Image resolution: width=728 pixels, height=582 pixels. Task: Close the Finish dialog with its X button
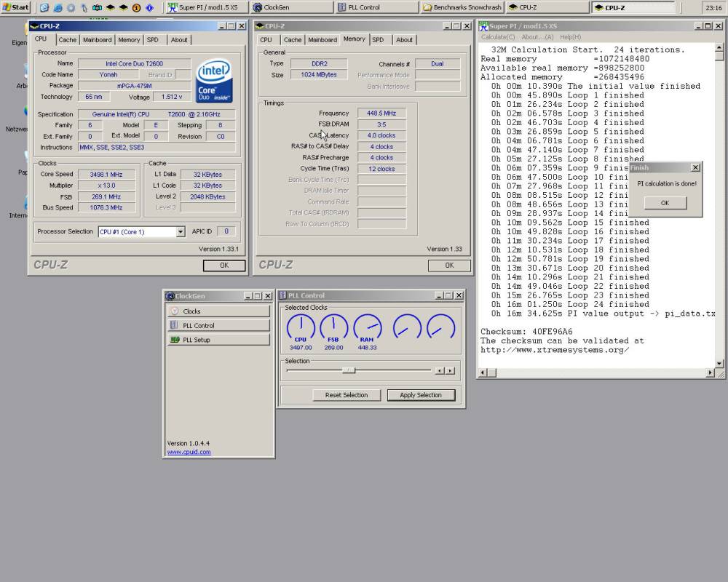(x=695, y=167)
